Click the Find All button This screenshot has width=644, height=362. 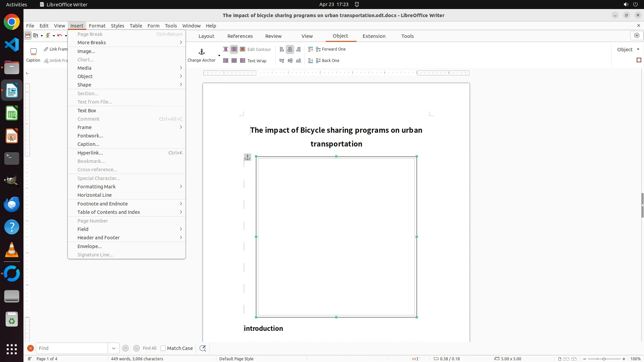coord(149,348)
